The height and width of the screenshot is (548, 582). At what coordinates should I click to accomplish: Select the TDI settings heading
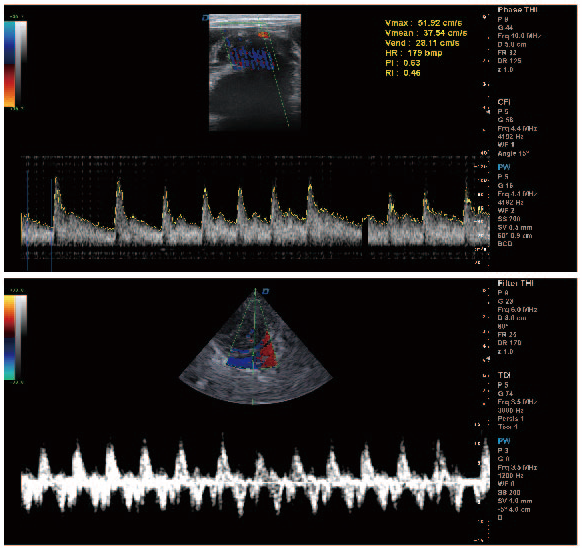(x=504, y=375)
